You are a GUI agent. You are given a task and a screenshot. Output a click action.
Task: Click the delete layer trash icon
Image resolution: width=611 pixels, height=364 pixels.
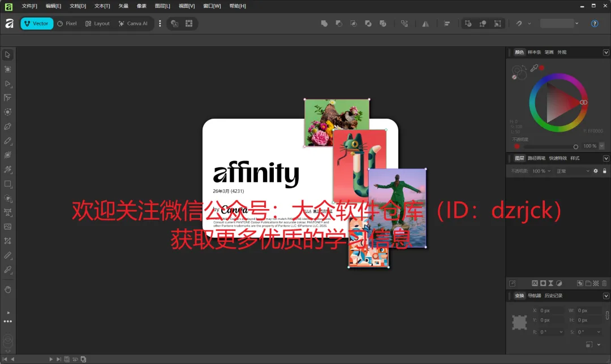(604, 283)
